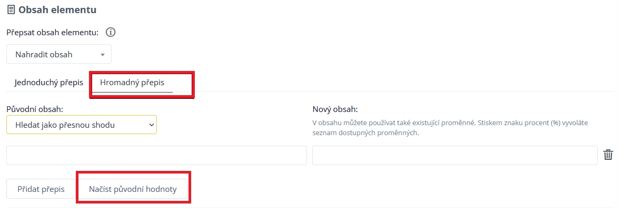Click the Nový obsah label

pyautogui.click(x=335, y=109)
